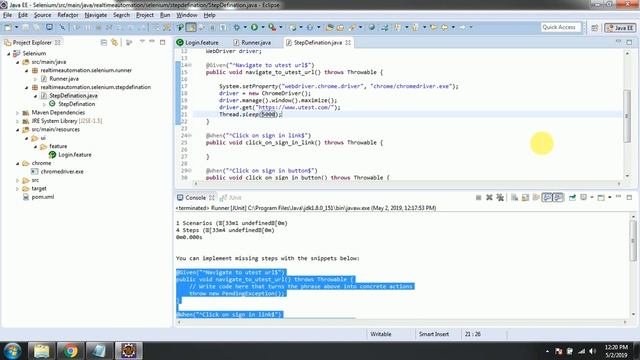Click the Chrome icon in Windows taskbar
640x360 pixels.
pos(70,351)
